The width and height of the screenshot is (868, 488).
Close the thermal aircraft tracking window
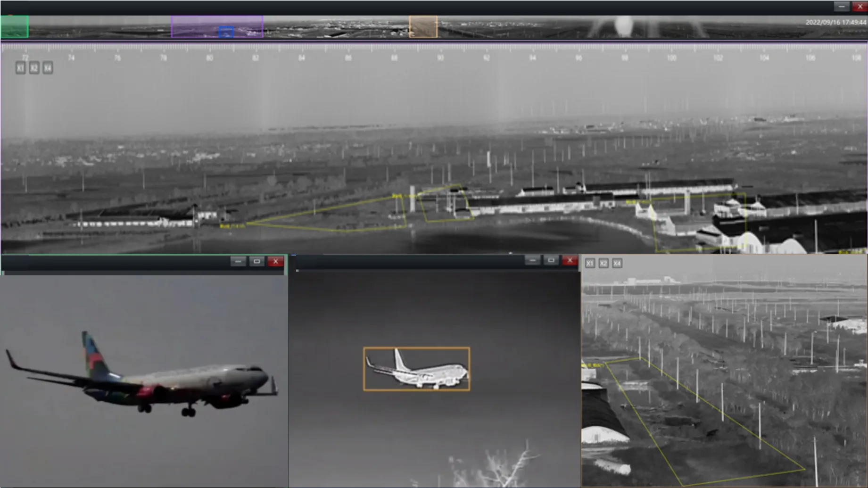(570, 260)
